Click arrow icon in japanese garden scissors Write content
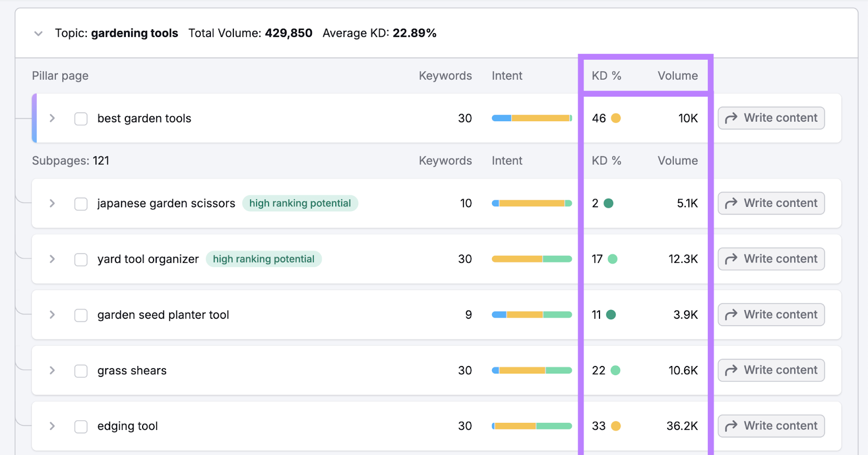Image resolution: width=868 pixels, height=455 pixels. (x=731, y=204)
